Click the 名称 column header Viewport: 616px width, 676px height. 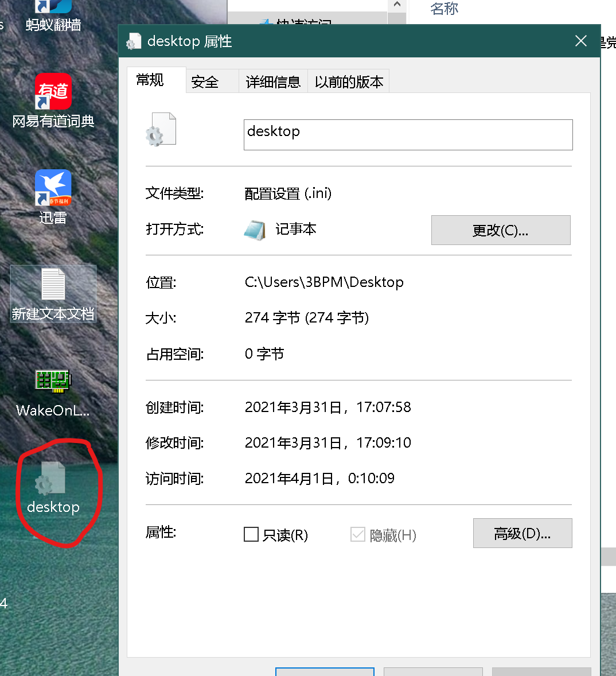point(443,8)
